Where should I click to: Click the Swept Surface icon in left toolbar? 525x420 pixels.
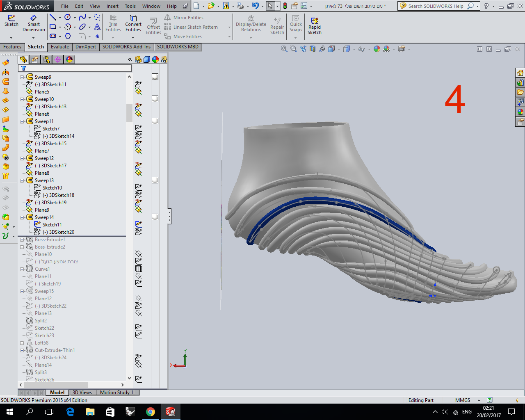(x=6, y=82)
